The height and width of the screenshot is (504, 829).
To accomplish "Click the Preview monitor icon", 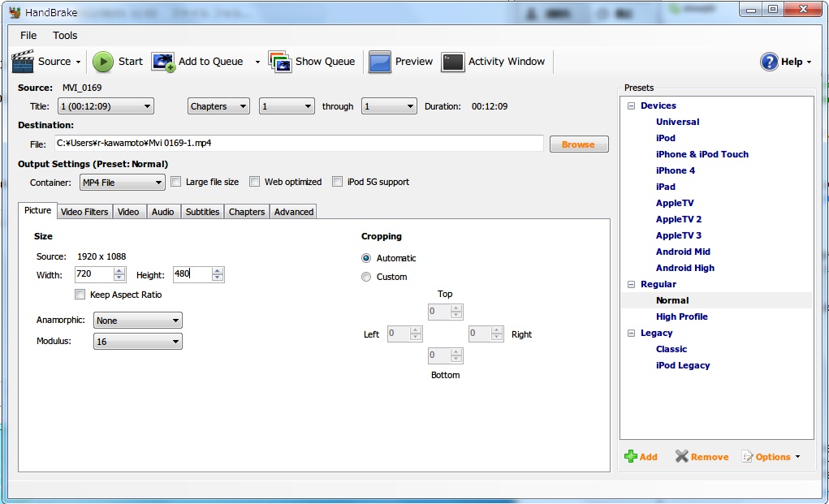I will tap(380, 62).
